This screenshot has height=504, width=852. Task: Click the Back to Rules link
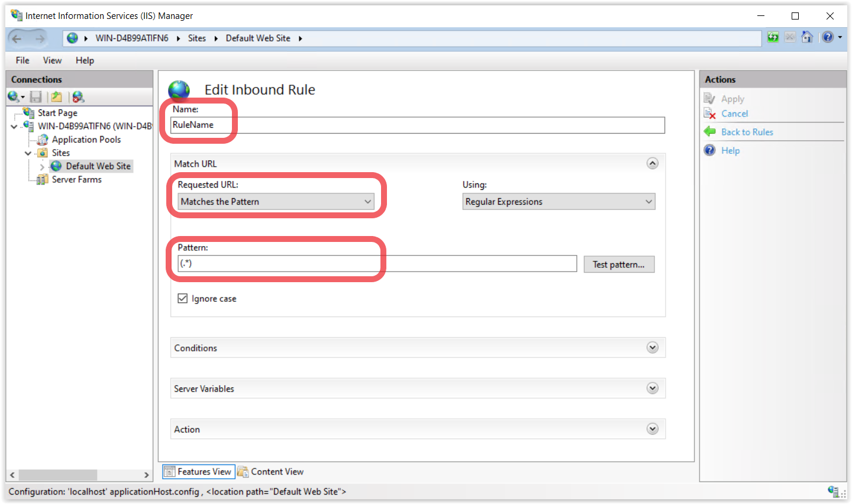coord(747,132)
